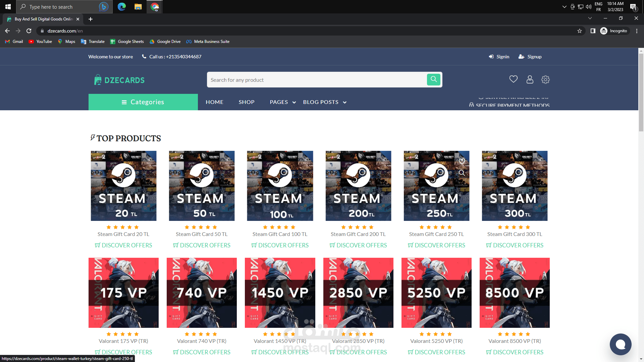Viewport: 644px width, 362px height.
Task: Open the notification center icon
Action: click(634, 7)
